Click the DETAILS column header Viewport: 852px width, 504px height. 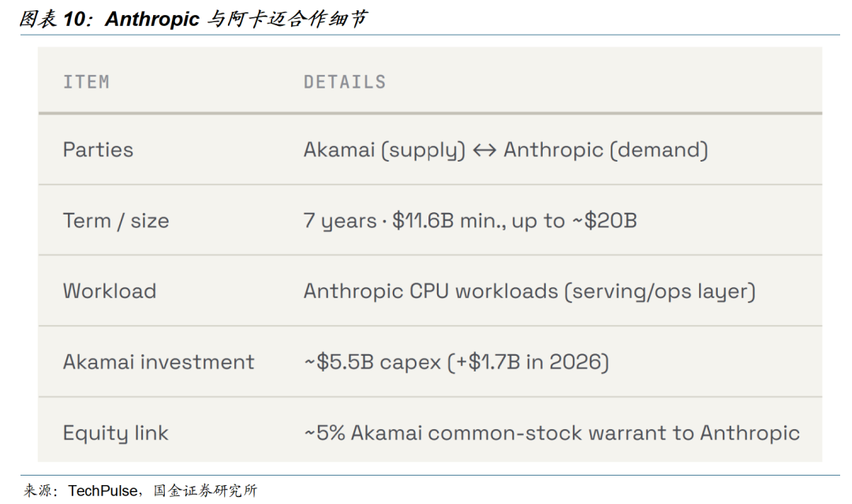(x=345, y=82)
